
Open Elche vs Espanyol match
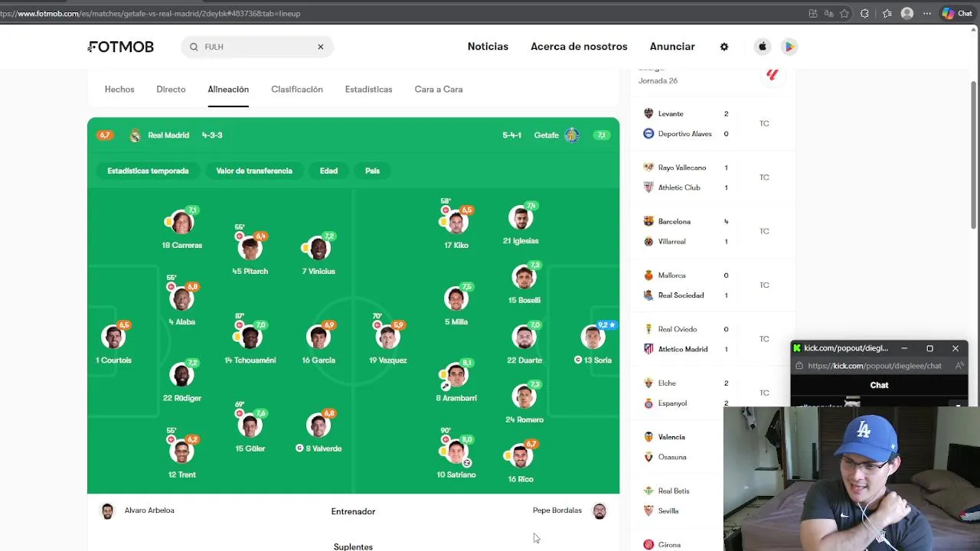(712, 393)
